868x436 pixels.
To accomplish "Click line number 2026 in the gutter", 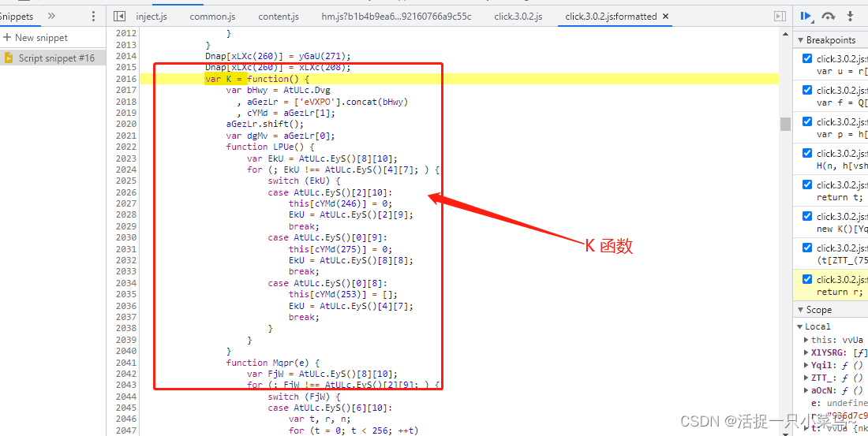I will click(125, 192).
